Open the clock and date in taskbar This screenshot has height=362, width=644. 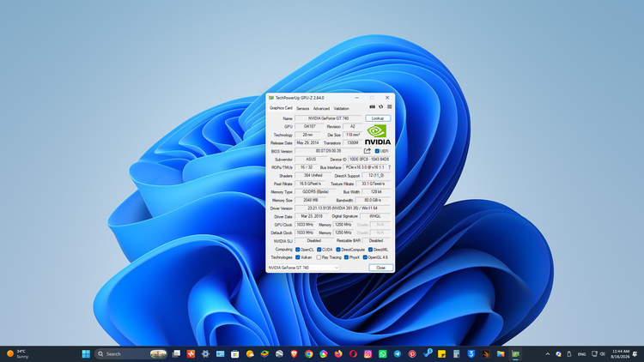pyautogui.click(x=620, y=353)
